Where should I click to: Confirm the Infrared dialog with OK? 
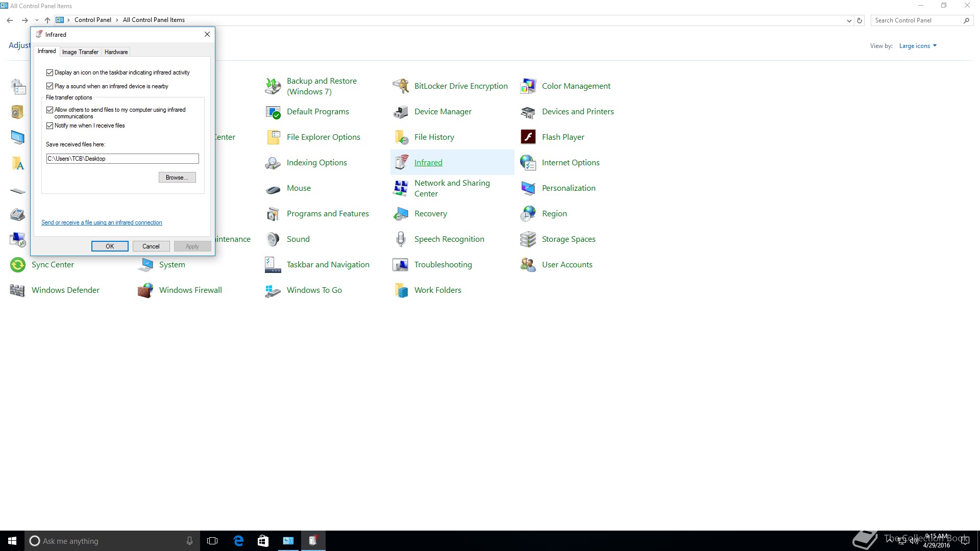(110, 246)
